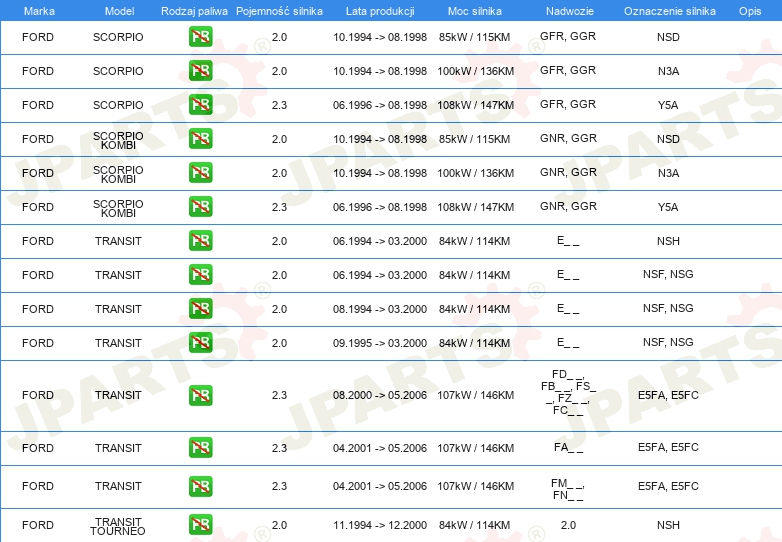Viewport: 782px width, 542px height.
Task: Click E5FA, E5FC in the FM__, FN__ row
Action: coord(668,486)
